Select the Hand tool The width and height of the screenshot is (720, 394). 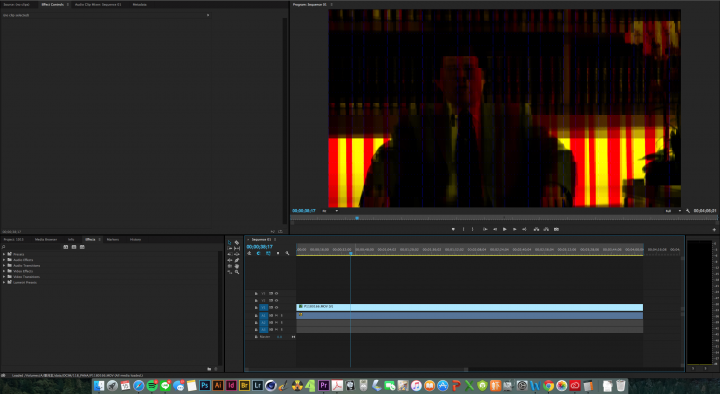pyautogui.click(x=237, y=266)
